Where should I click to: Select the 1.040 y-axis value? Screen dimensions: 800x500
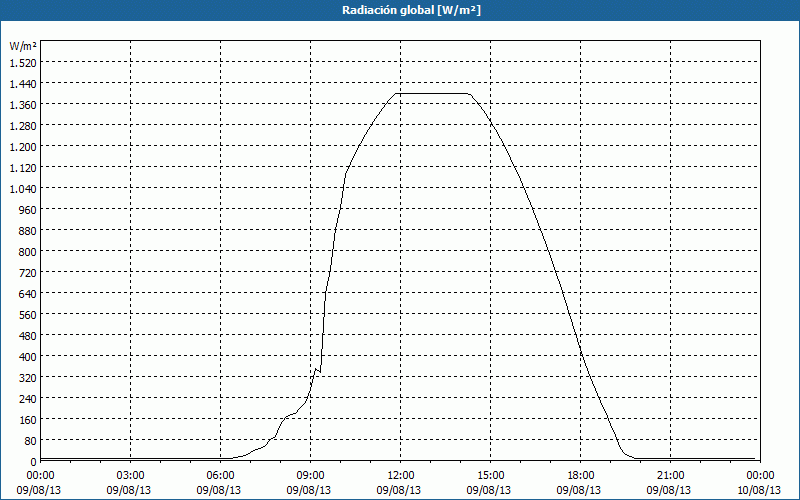click(x=23, y=188)
